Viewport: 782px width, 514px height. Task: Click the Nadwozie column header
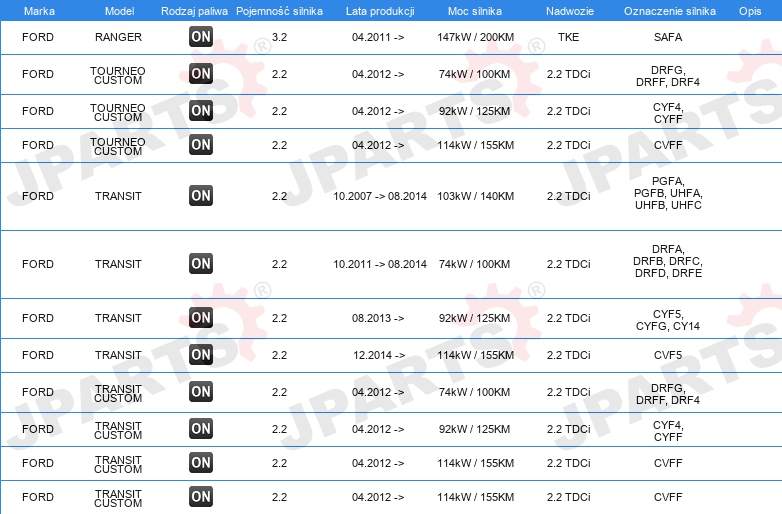click(570, 11)
